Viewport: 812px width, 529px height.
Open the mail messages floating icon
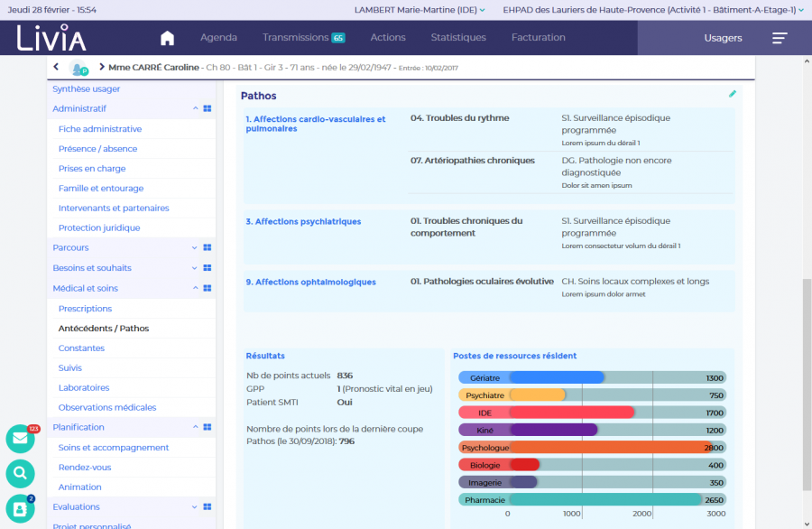coord(20,439)
